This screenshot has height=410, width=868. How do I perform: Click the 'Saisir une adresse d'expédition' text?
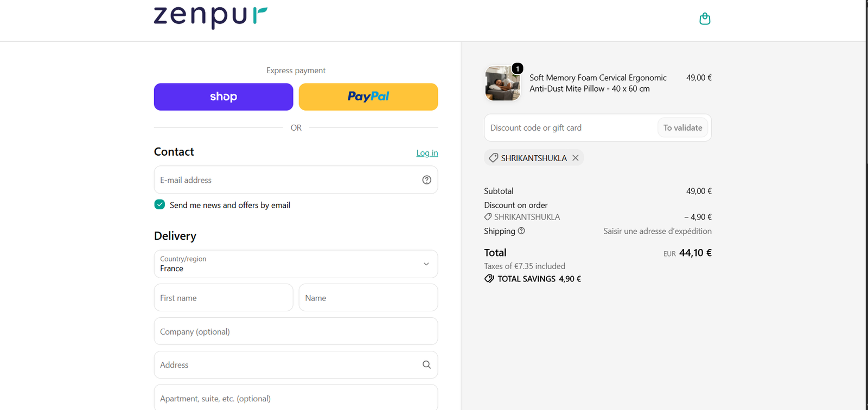point(658,231)
